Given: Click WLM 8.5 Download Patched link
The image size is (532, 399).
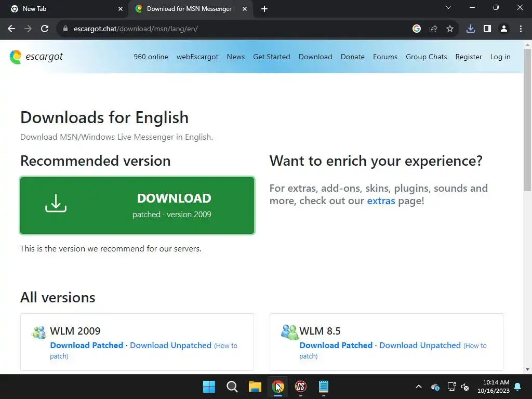Looking at the screenshot, I should (336, 345).
